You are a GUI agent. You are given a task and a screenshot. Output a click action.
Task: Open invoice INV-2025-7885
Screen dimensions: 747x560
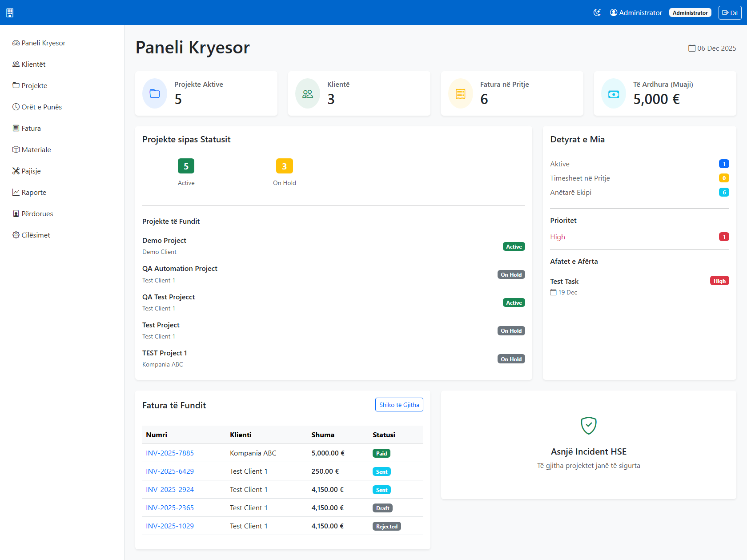click(x=169, y=453)
